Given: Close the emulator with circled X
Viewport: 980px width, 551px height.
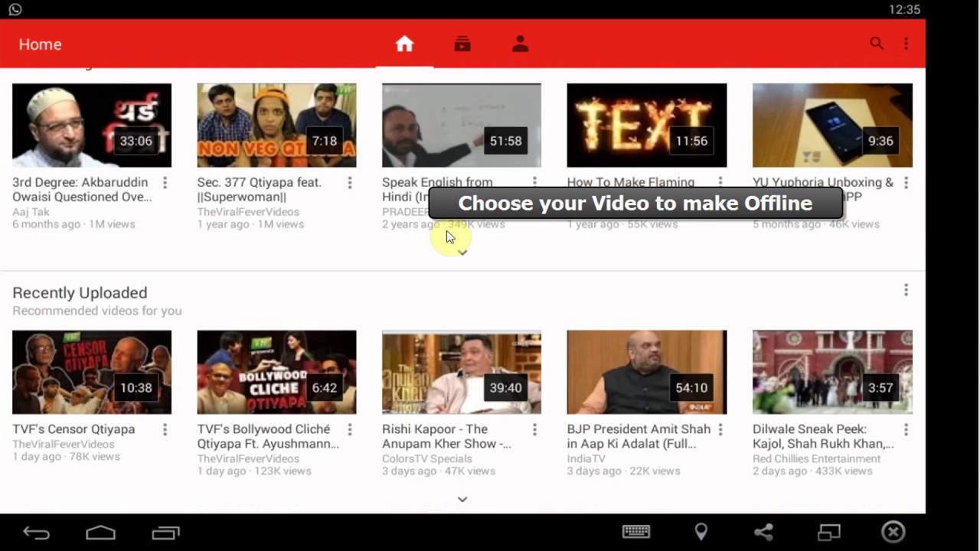Looking at the screenshot, I should coord(893,532).
